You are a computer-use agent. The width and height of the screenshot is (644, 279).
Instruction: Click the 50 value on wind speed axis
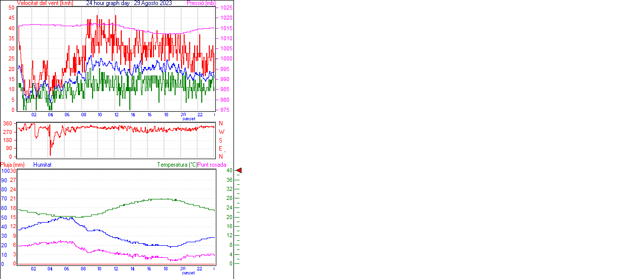(x=12, y=8)
